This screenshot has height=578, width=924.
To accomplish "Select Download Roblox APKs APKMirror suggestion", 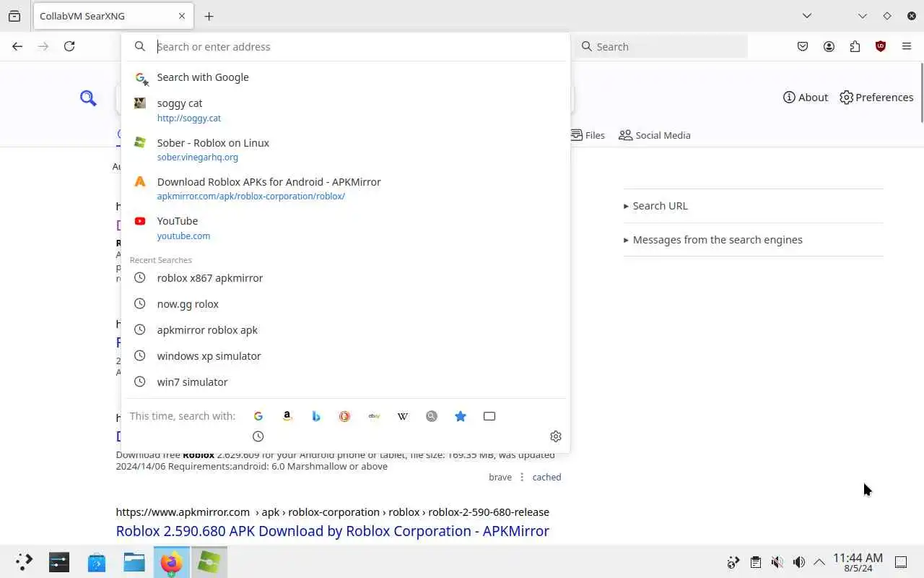I will 346,189.
